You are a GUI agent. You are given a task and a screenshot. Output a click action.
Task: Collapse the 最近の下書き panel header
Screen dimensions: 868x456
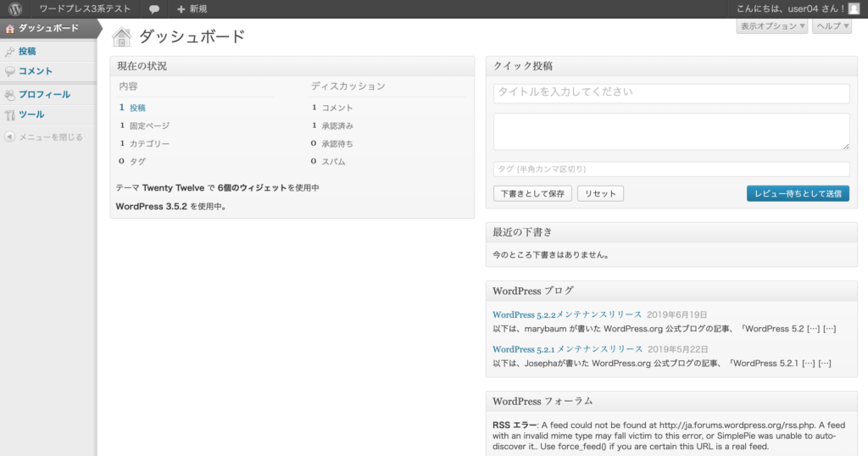(671, 232)
